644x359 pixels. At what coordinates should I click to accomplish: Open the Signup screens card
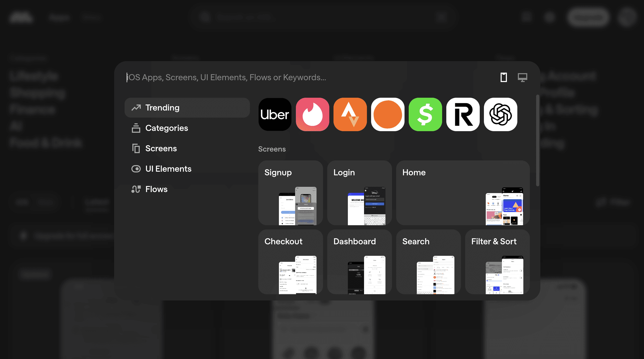point(290,193)
